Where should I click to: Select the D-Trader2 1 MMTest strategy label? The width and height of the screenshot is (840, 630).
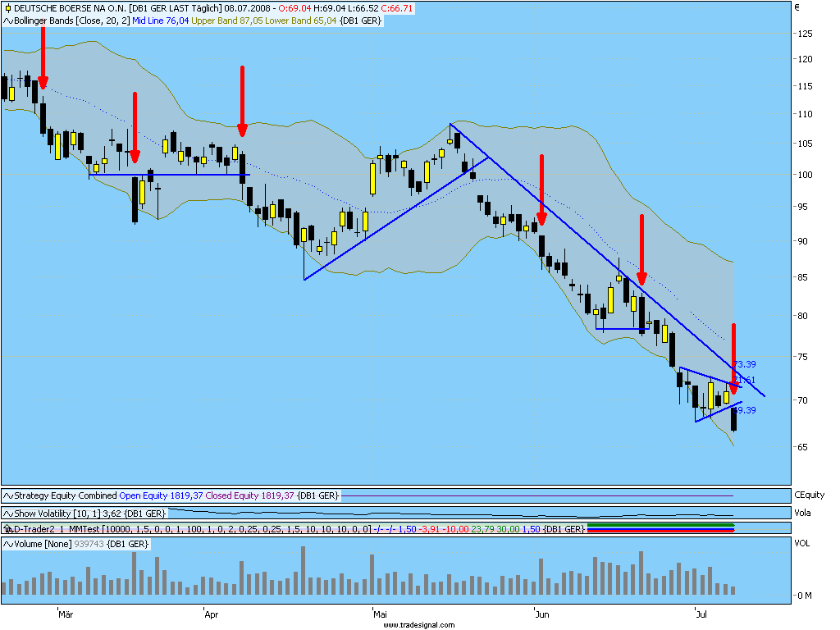(x=57, y=529)
